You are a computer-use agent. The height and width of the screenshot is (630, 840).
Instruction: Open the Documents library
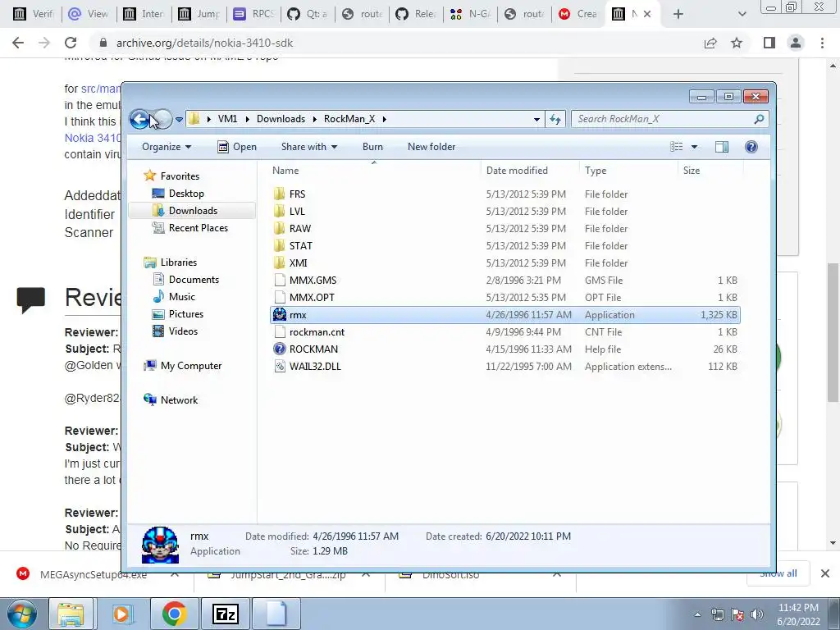pos(186,279)
